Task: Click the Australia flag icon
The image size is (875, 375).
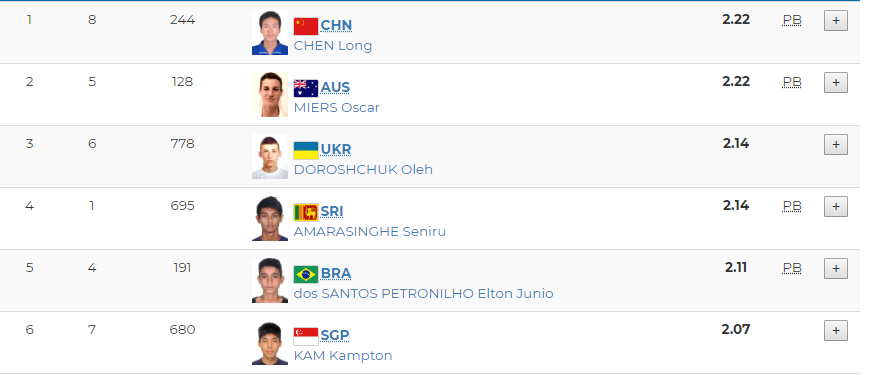Action: (306, 88)
